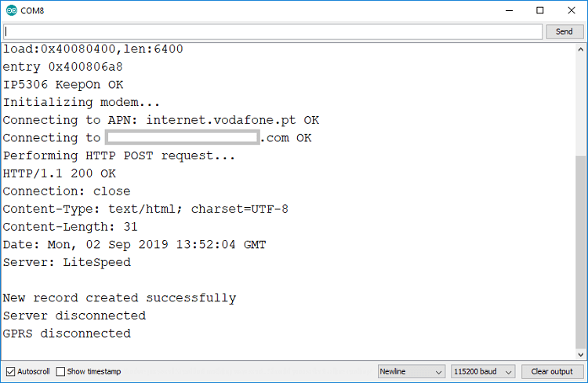Disable the Autoscroll checkbox

pyautogui.click(x=10, y=371)
